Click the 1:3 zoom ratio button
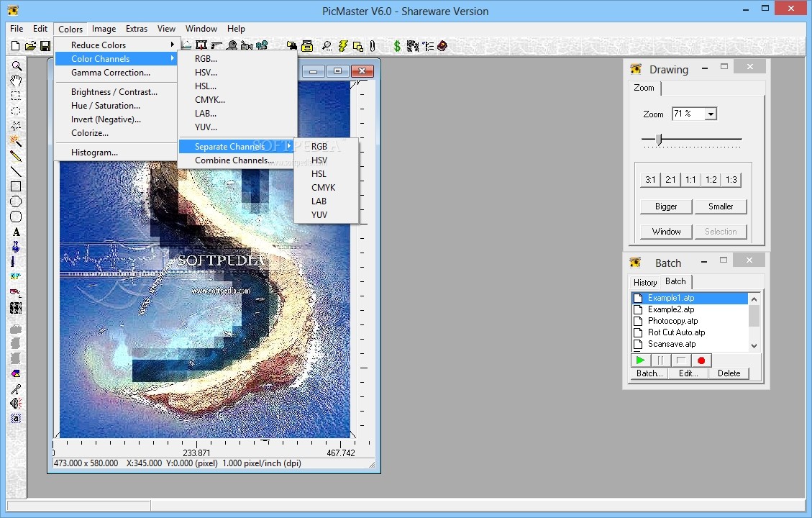812x518 pixels. [731, 180]
